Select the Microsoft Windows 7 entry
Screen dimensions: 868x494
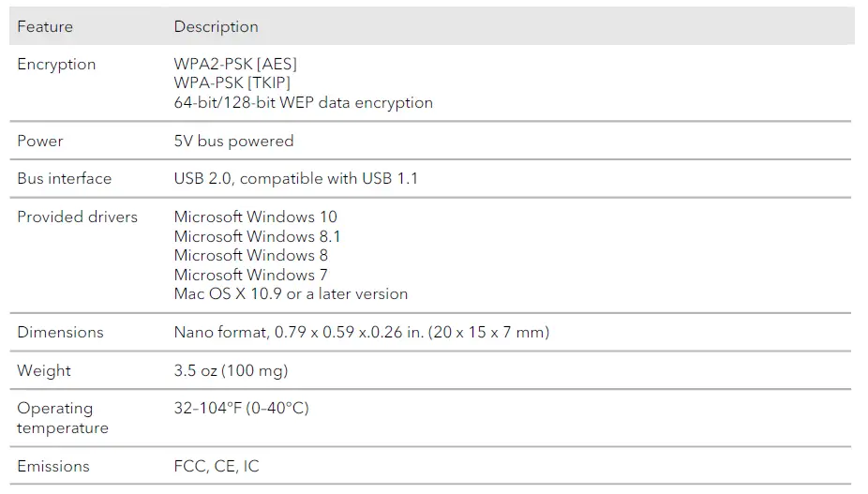point(250,275)
